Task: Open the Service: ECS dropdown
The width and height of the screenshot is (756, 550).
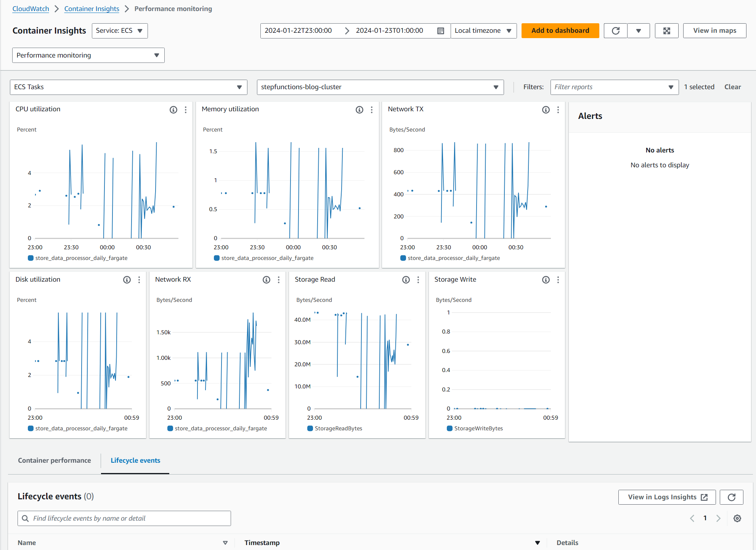Action: point(119,31)
